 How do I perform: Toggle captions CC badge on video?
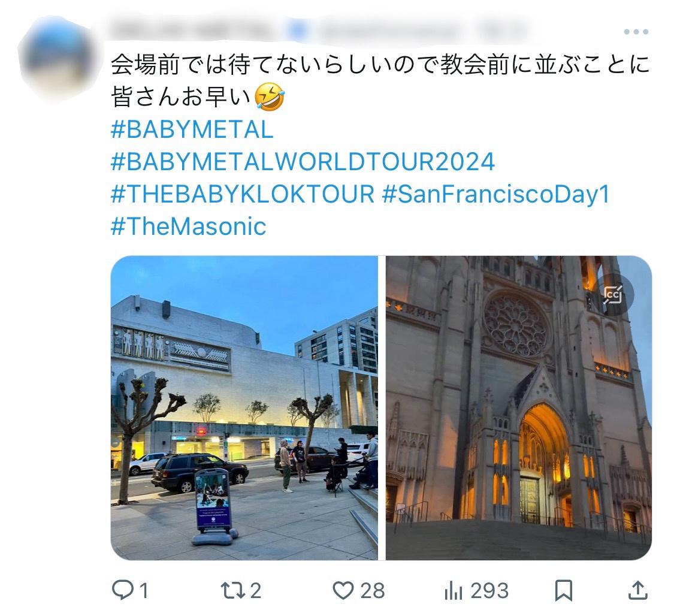(x=613, y=295)
